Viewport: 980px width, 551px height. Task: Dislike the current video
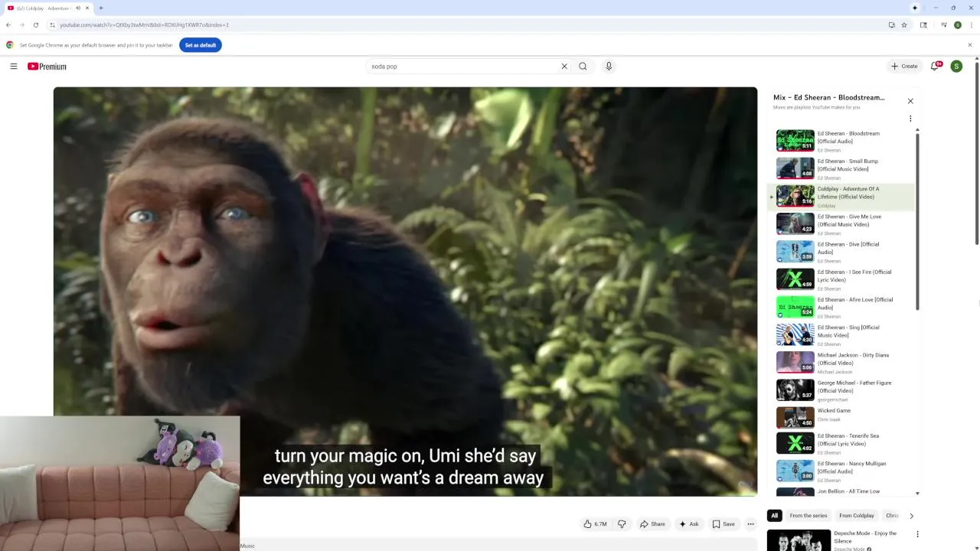622,524
